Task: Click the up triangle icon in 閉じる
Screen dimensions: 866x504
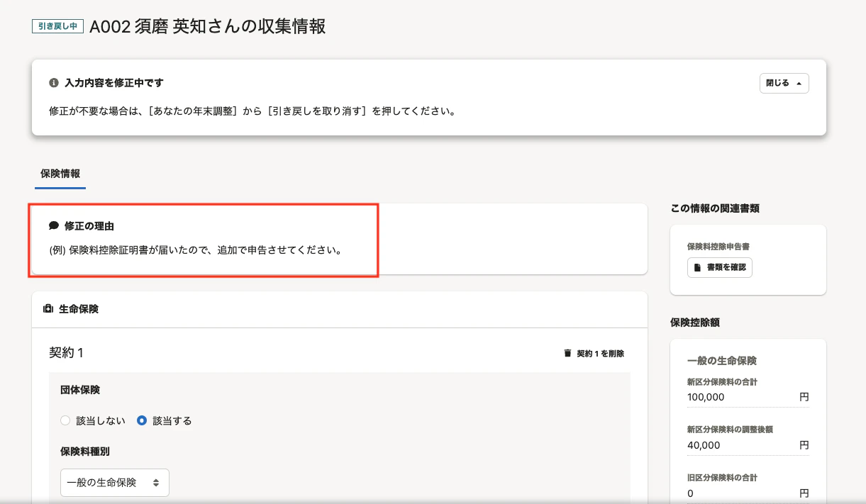Action: click(x=799, y=84)
